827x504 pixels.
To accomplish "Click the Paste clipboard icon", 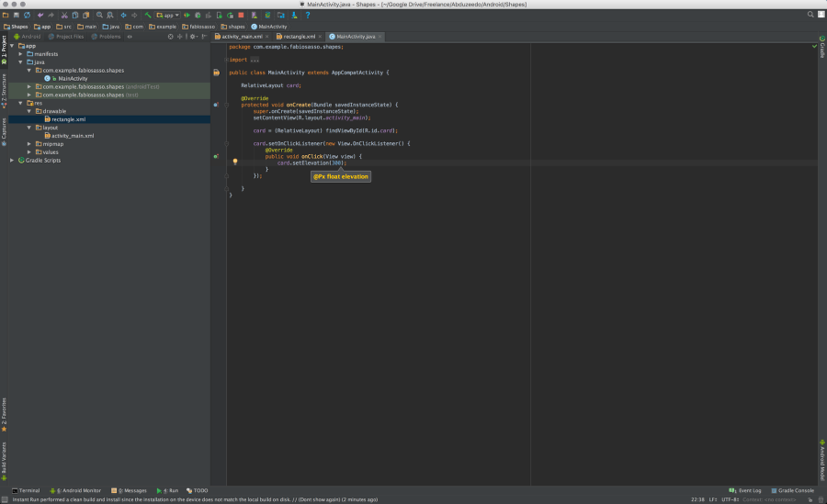I will pos(86,16).
